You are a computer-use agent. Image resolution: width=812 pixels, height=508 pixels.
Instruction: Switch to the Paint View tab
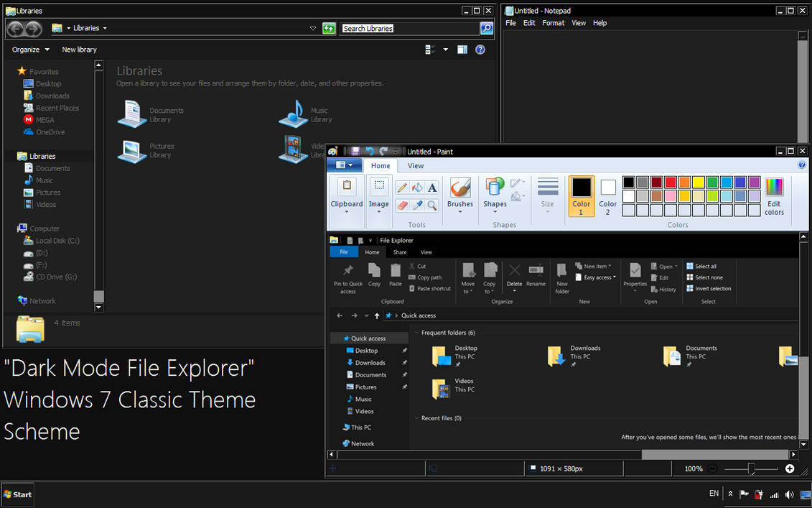click(415, 166)
